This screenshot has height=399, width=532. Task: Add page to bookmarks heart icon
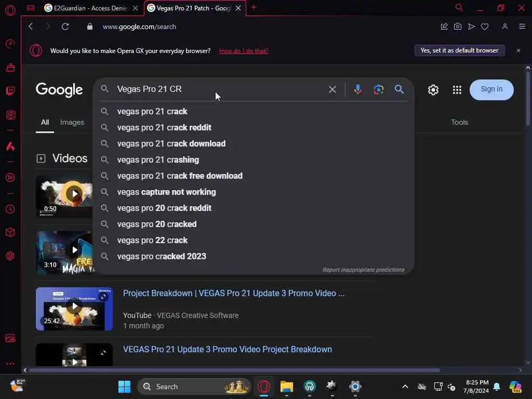coord(485,26)
